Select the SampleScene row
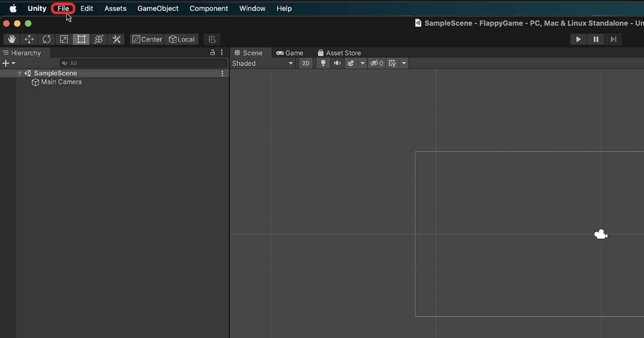The image size is (644, 338). pyautogui.click(x=115, y=73)
